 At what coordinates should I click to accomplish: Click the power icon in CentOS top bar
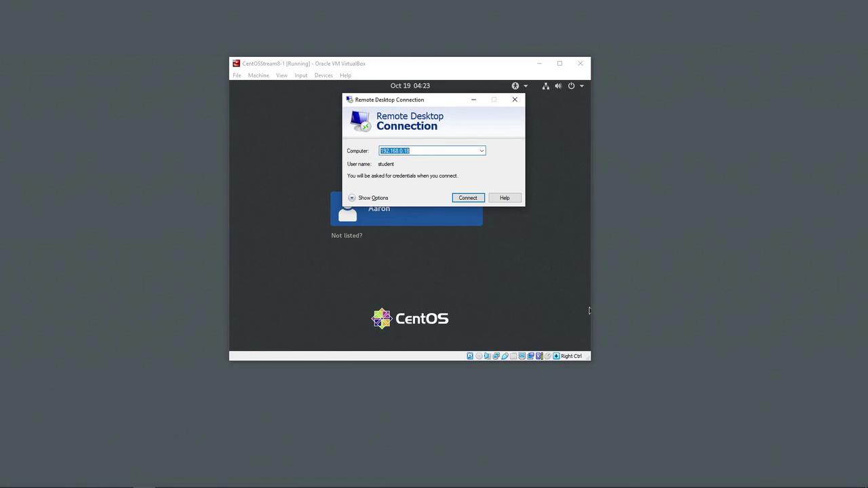[x=571, y=86]
